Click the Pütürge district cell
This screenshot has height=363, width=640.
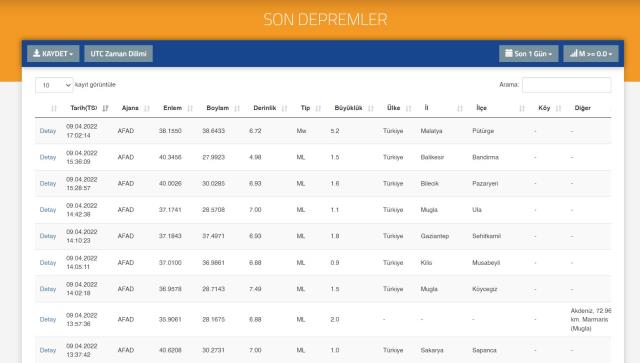pos(483,131)
